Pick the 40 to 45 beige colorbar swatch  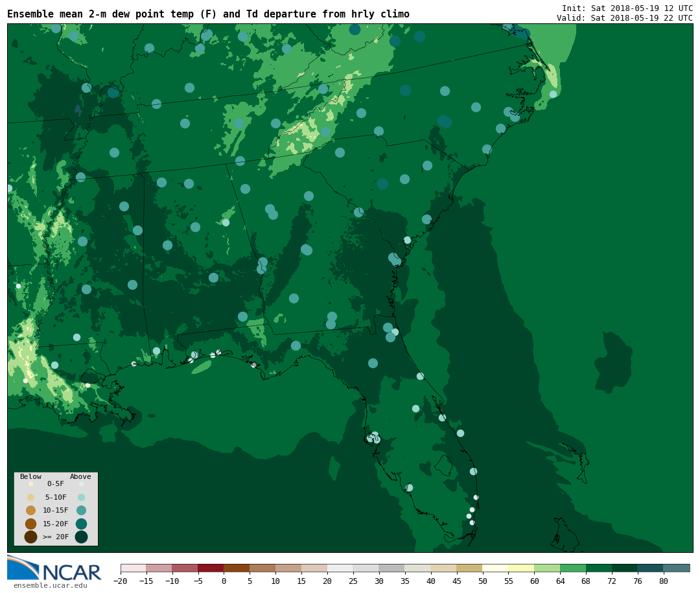pyautogui.click(x=444, y=568)
